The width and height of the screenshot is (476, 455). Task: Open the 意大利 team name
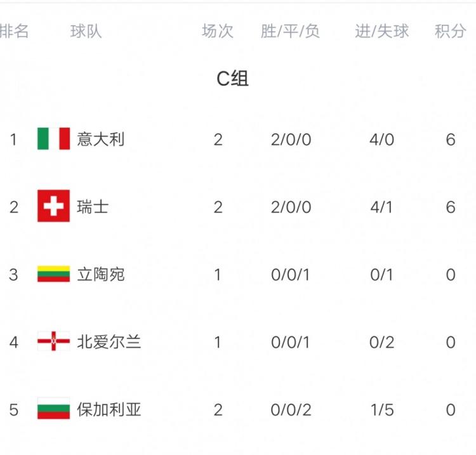100,139
